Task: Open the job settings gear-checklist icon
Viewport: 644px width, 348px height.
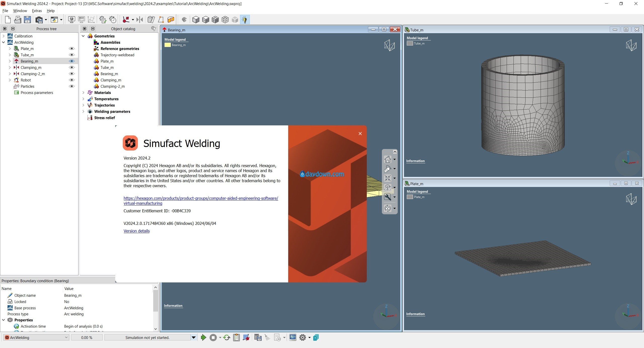Action: point(103,20)
